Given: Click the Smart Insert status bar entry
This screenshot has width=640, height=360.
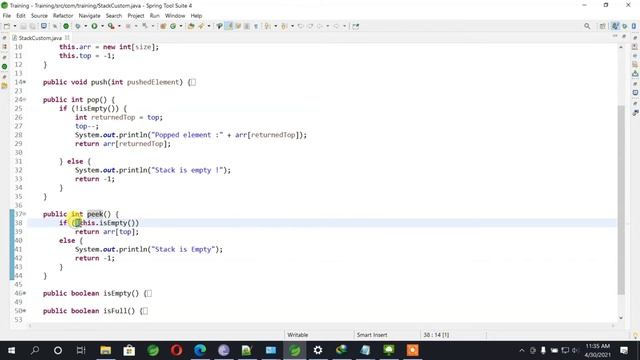Looking at the screenshot, I should coord(372,335).
